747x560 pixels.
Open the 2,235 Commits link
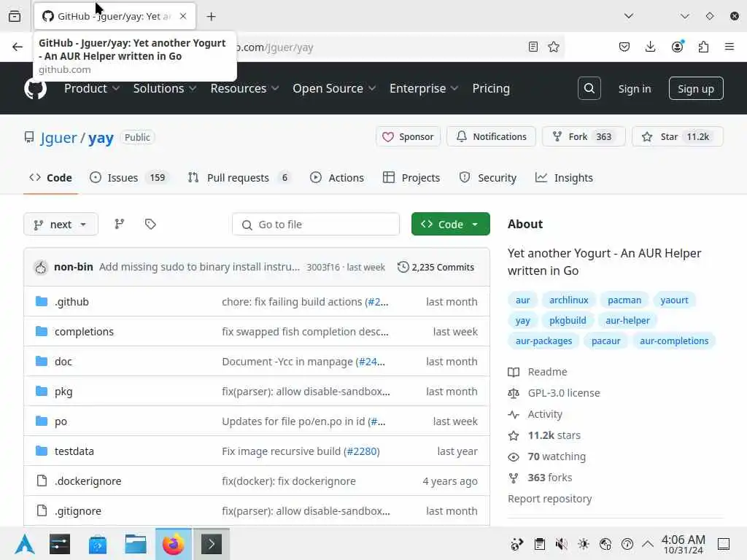(436, 267)
